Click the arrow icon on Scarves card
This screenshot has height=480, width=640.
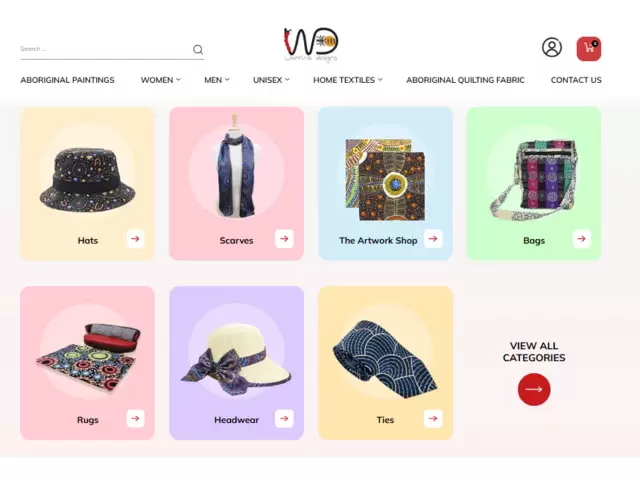click(284, 239)
